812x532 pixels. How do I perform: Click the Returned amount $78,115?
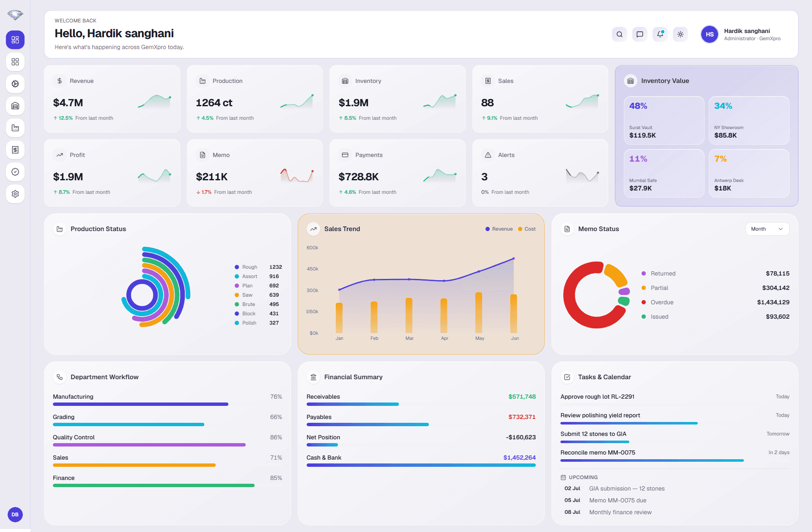click(x=777, y=273)
